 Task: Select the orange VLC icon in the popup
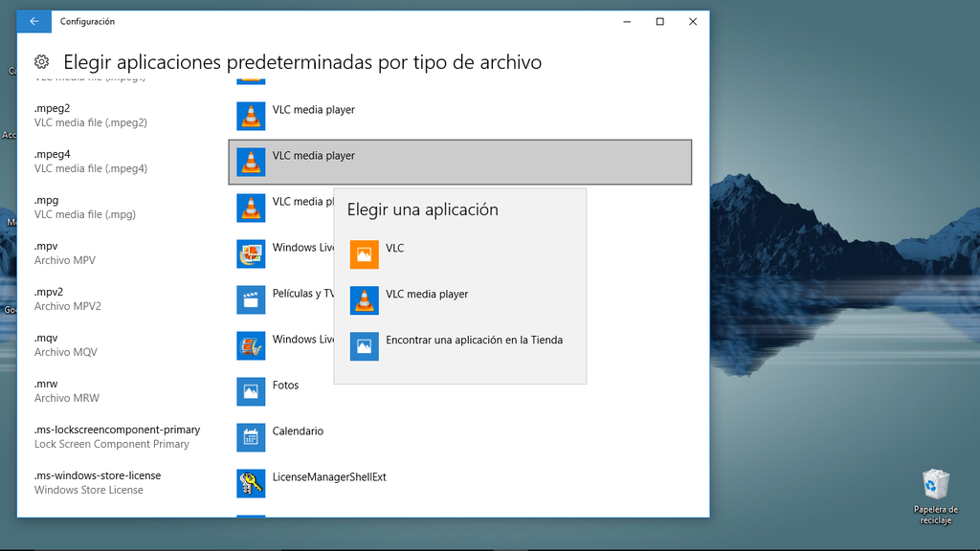tap(364, 254)
